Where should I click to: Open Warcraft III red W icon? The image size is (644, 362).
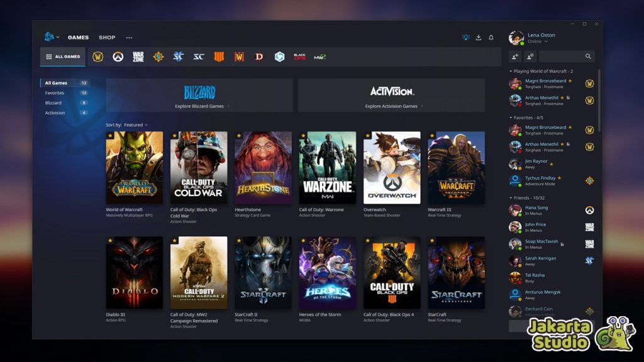239,57
